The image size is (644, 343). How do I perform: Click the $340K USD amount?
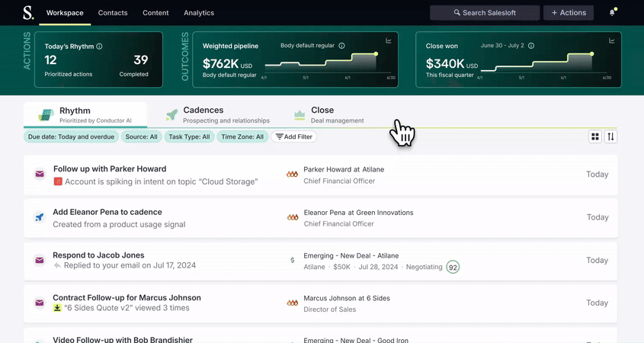point(452,64)
